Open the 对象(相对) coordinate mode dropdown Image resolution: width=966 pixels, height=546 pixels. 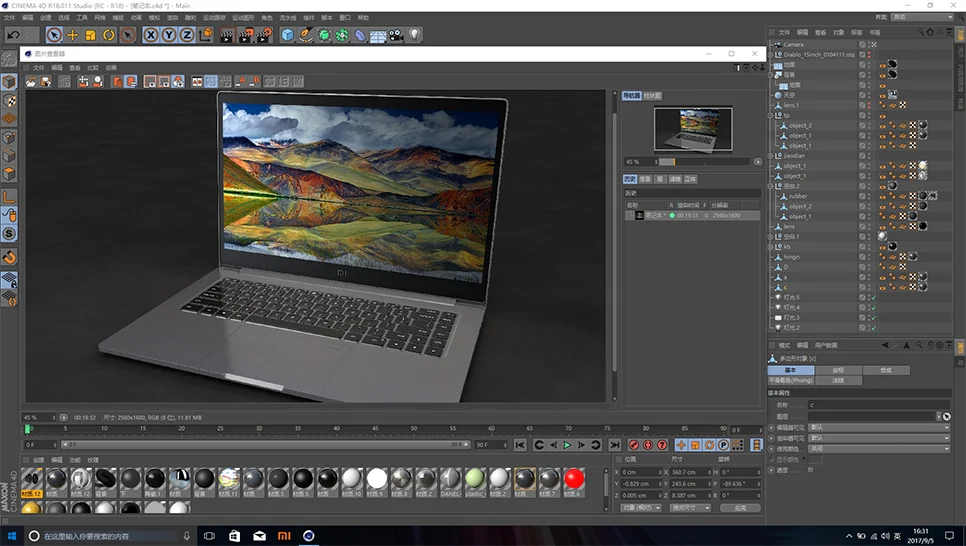pos(639,508)
